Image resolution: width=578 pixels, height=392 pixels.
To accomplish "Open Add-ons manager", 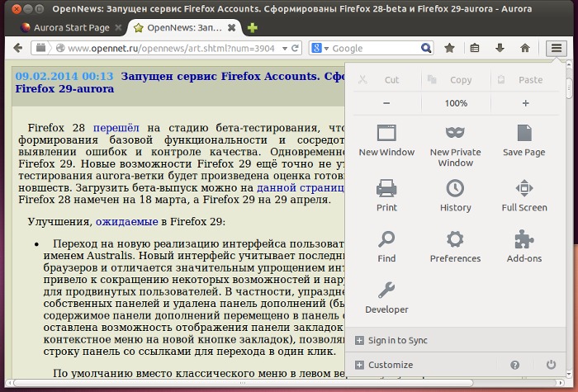I will (x=524, y=246).
